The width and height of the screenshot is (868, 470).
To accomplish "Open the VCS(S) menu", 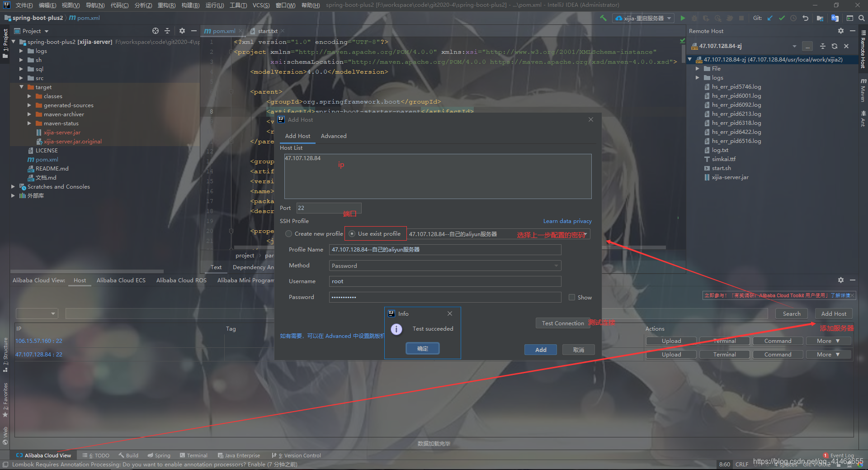I will point(261,5).
